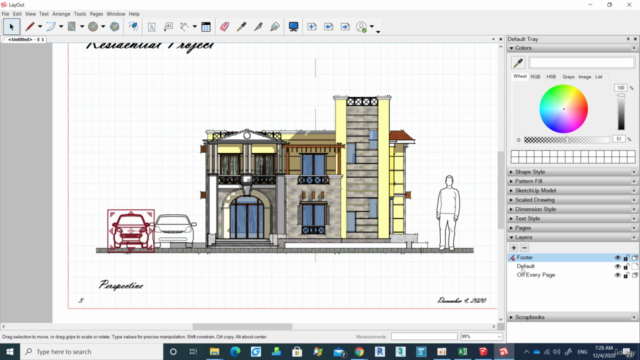Toggle shared-page sharing for Footer layer
This screenshot has height=360, width=640.
635,258
